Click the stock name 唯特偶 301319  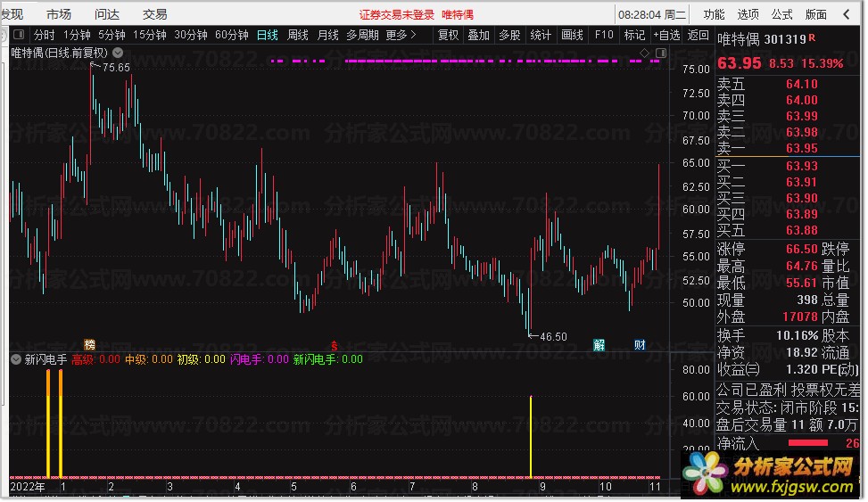tap(762, 39)
